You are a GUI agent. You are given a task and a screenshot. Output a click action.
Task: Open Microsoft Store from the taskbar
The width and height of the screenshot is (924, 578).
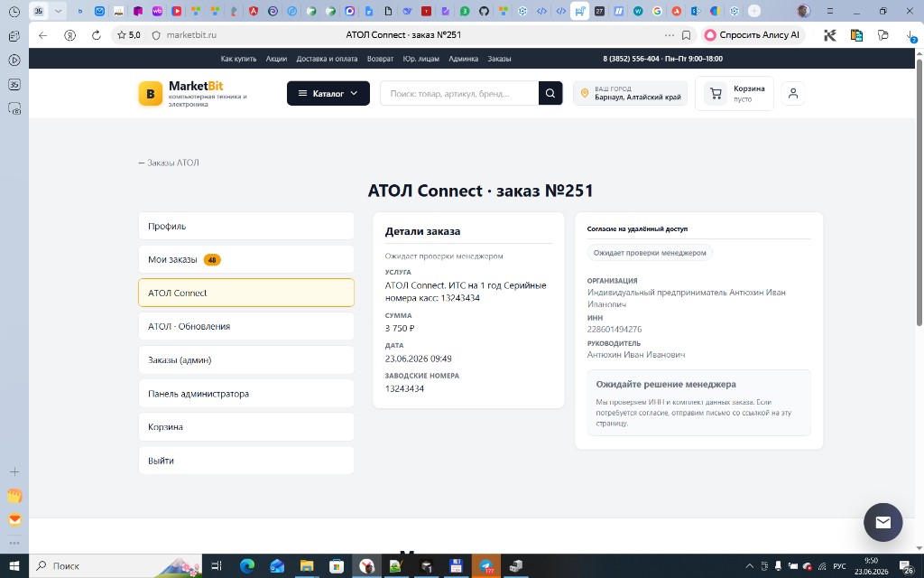(x=337, y=566)
